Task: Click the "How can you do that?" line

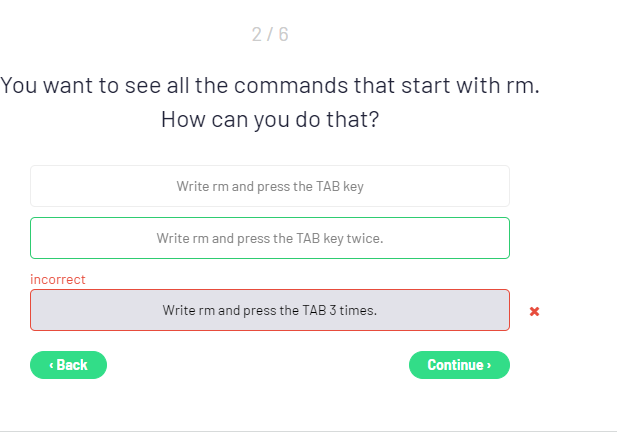Action: (270, 119)
